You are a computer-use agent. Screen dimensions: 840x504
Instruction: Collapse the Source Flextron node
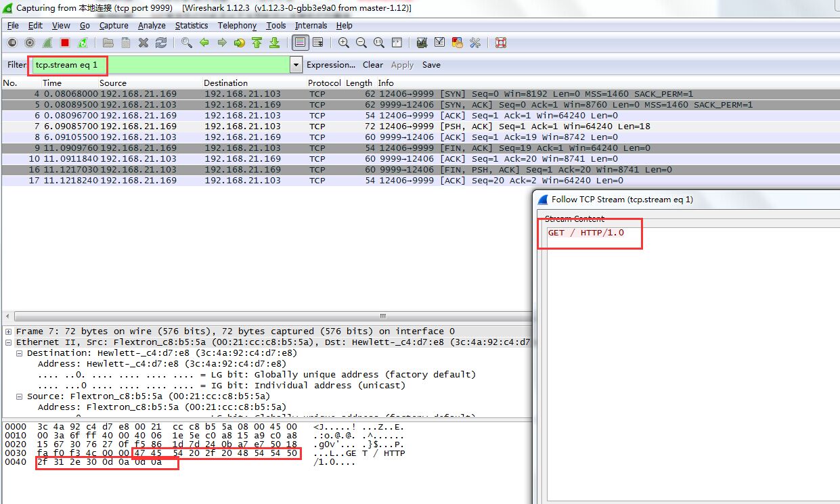click(20, 396)
